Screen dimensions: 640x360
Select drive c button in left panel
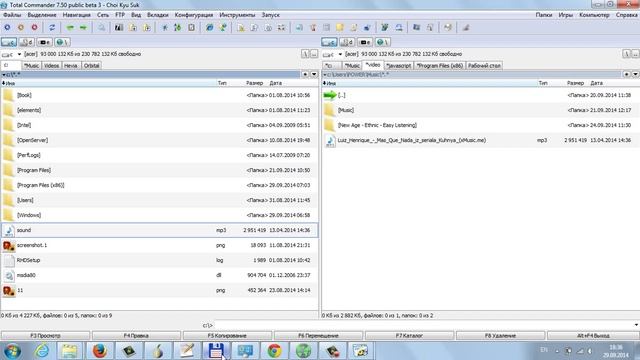tap(9, 42)
